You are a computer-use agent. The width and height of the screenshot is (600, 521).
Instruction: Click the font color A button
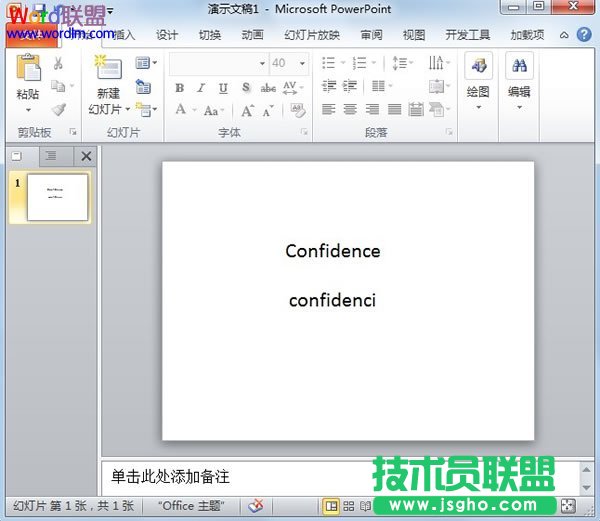click(181, 110)
